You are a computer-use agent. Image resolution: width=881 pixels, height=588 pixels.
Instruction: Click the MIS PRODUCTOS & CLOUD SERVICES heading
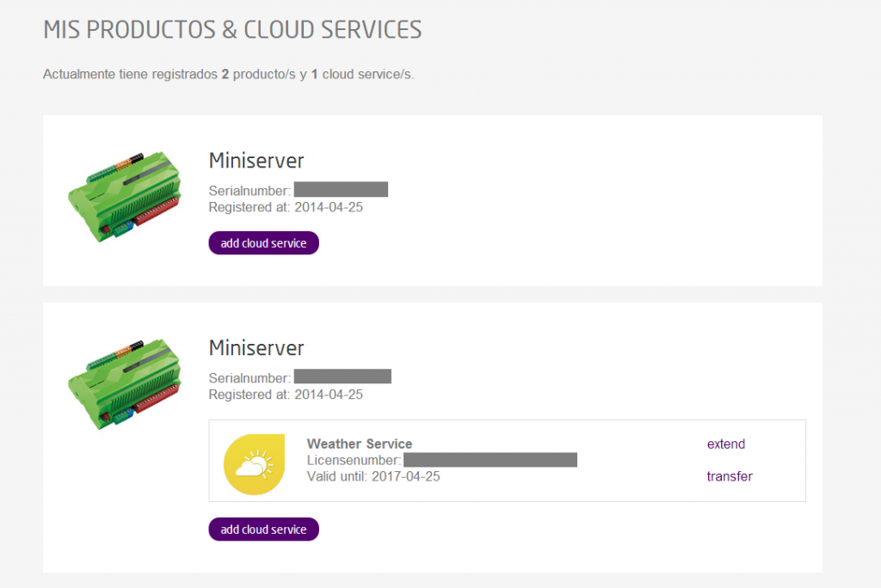[x=232, y=29]
